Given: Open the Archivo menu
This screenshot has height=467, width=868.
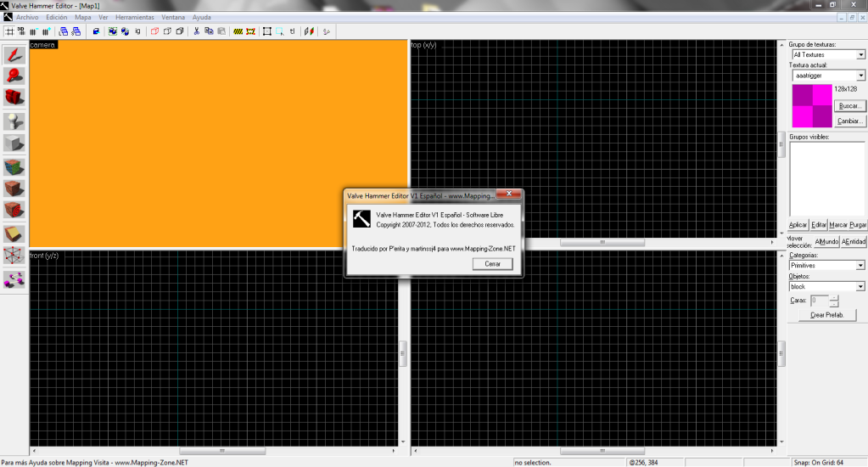Looking at the screenshot, I should [x=27, y=17].
